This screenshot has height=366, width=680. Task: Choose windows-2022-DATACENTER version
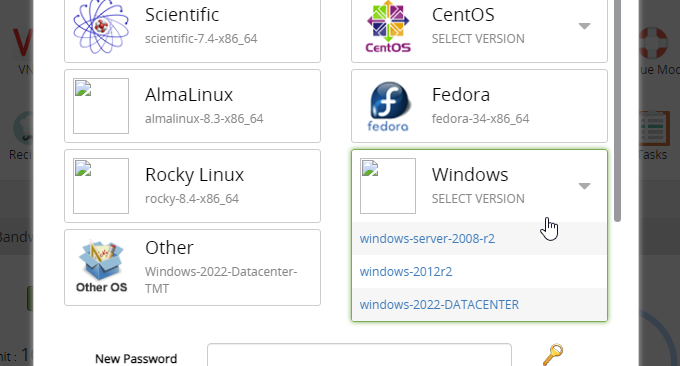click(x=479, y=304)
